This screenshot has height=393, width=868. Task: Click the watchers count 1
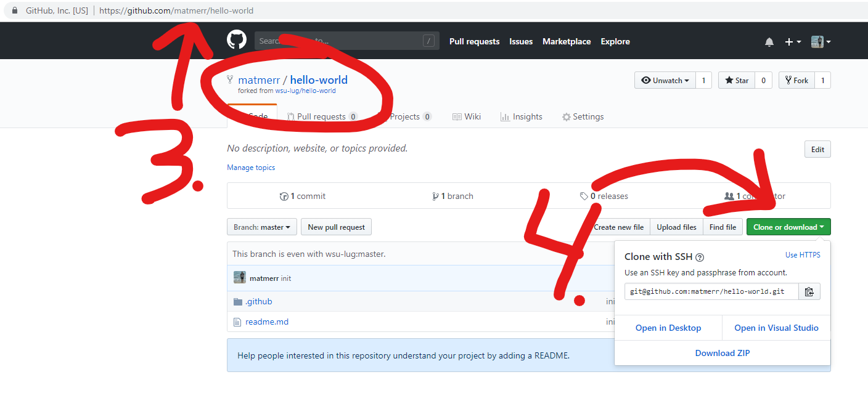tap(703, 81)
